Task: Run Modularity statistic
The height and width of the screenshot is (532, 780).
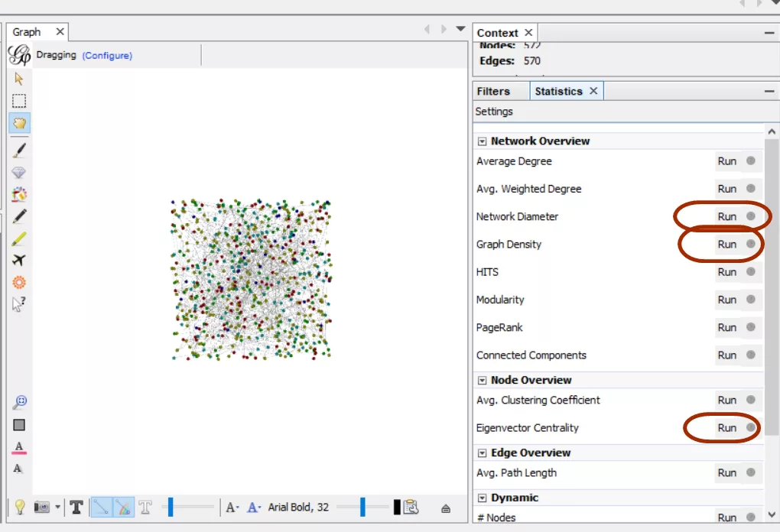Action: 726,300
